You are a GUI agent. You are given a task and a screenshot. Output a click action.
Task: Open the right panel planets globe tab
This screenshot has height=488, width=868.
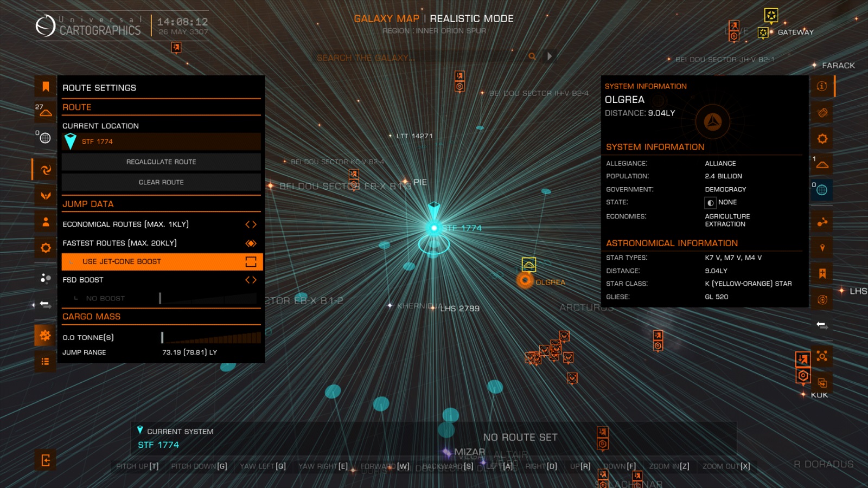(x=822, y=190)
